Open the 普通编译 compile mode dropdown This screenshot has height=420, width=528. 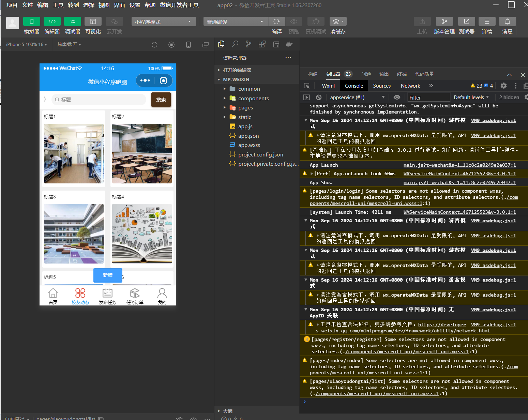[x=236, y=21]
